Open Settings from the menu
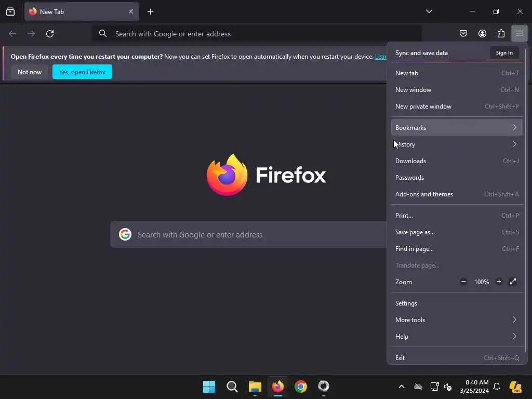Image resolution: width=532 pixels, height=399 pixels. (457, 303)
